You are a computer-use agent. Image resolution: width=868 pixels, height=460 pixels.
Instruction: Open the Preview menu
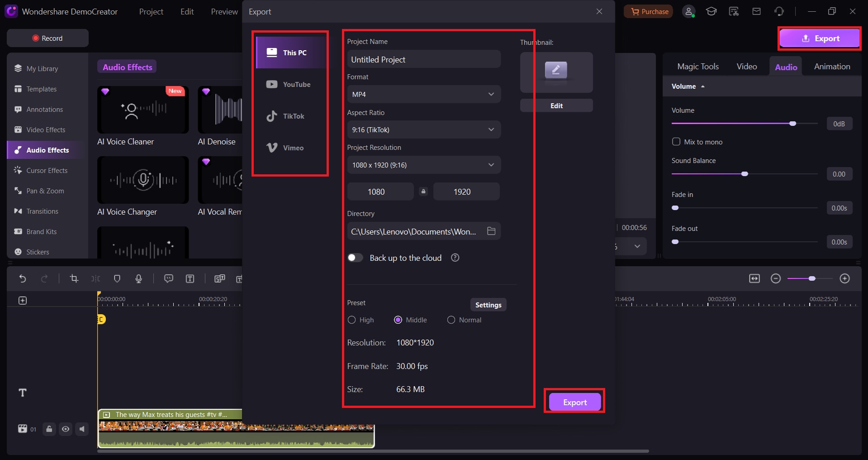click(x=224, y=12)
